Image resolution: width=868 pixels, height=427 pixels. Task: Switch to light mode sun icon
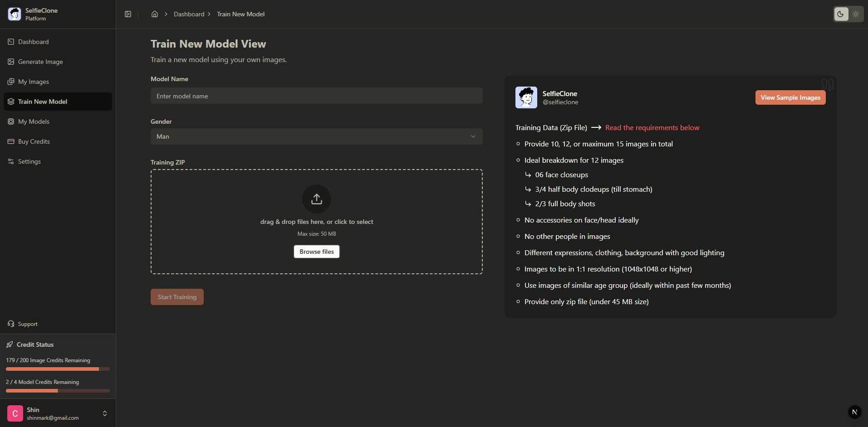(x=856, y=14)
